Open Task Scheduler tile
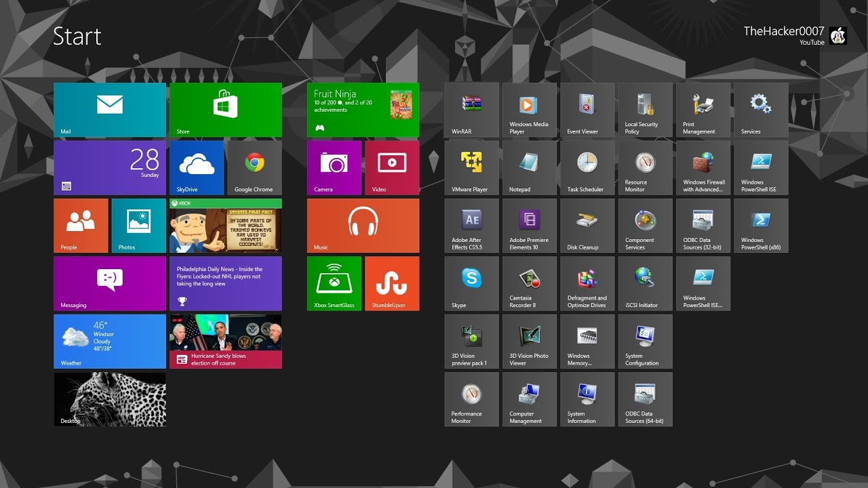This screenshot has height=488, width=868. [x=587, y=168]
